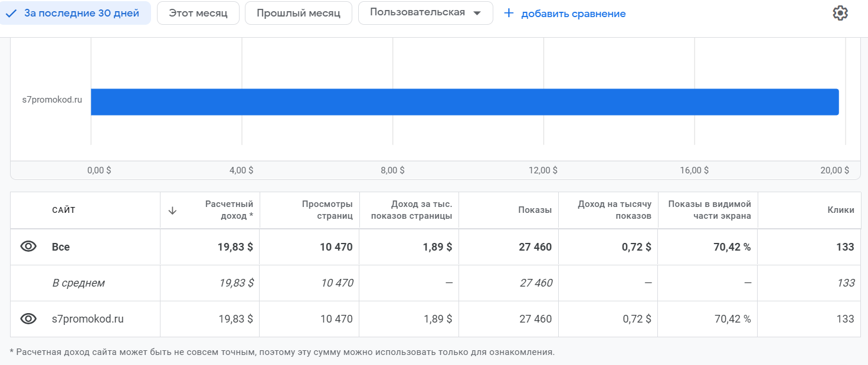Screen dimensions: 868x365
Task: Sort by Доход за тыс. показов страницы
Action: click(421, 210)
